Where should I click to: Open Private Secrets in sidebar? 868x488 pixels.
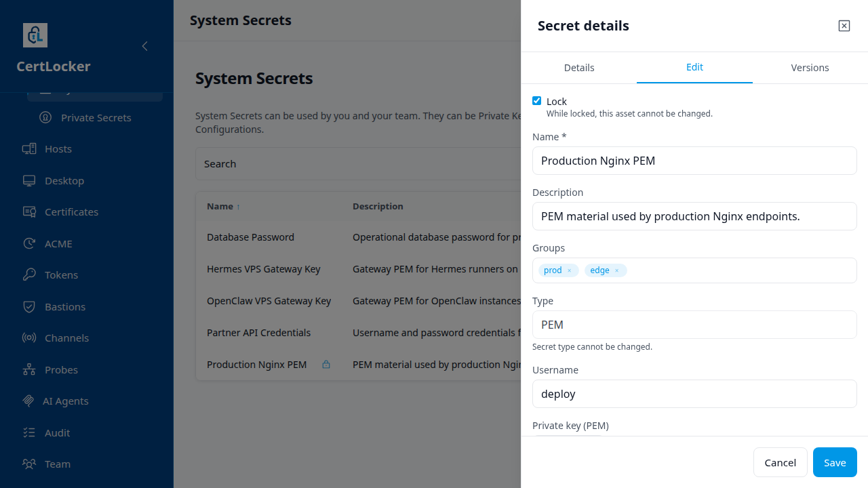tap(95, 118)
